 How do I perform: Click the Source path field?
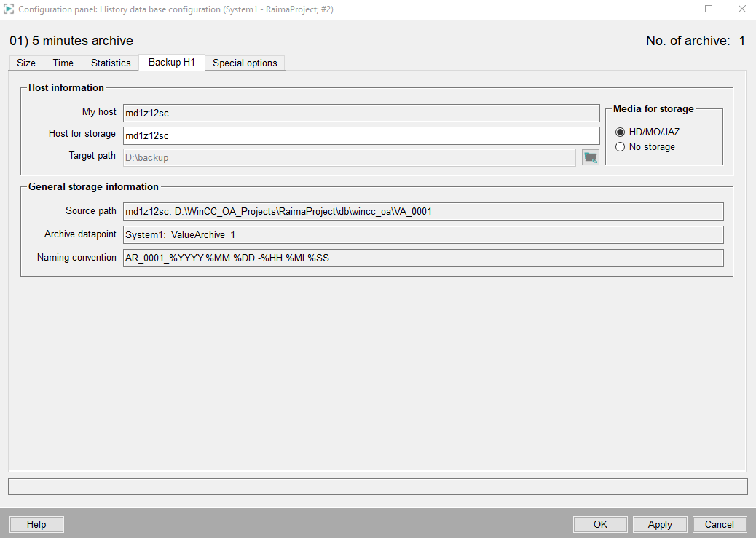tap(422, 211)
